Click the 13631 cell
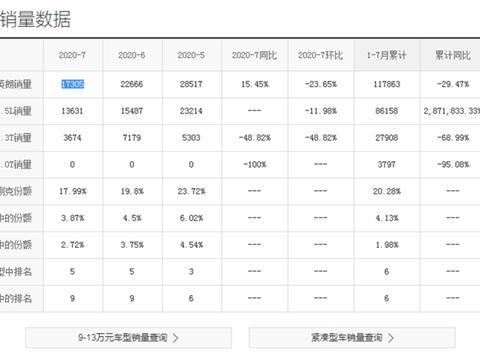 click(72, 111)
